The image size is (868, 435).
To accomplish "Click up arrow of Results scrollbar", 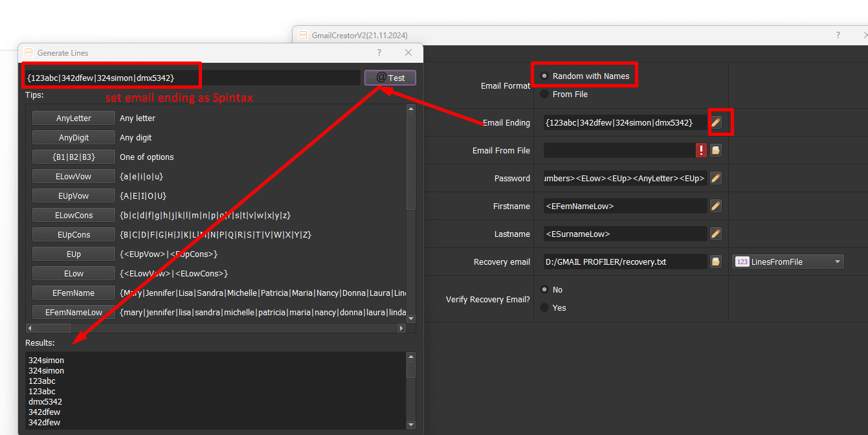I will tap(410, 356).
